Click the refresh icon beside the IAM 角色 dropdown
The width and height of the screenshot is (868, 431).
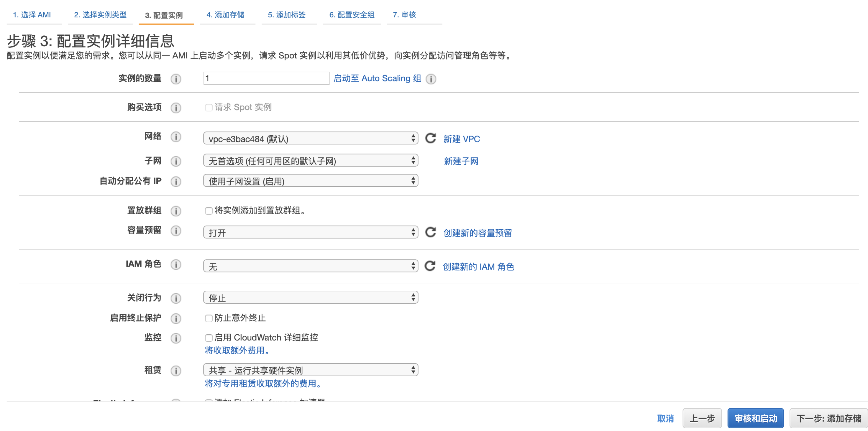430,266
